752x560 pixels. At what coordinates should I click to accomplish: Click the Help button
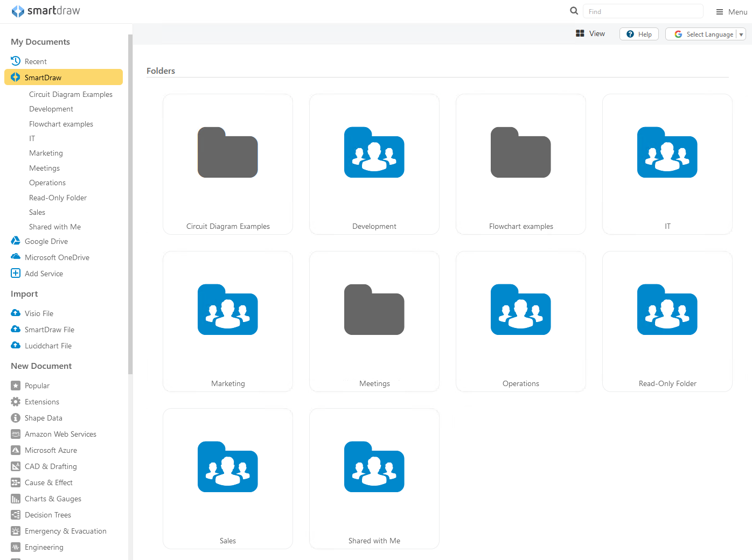(639, 34)
